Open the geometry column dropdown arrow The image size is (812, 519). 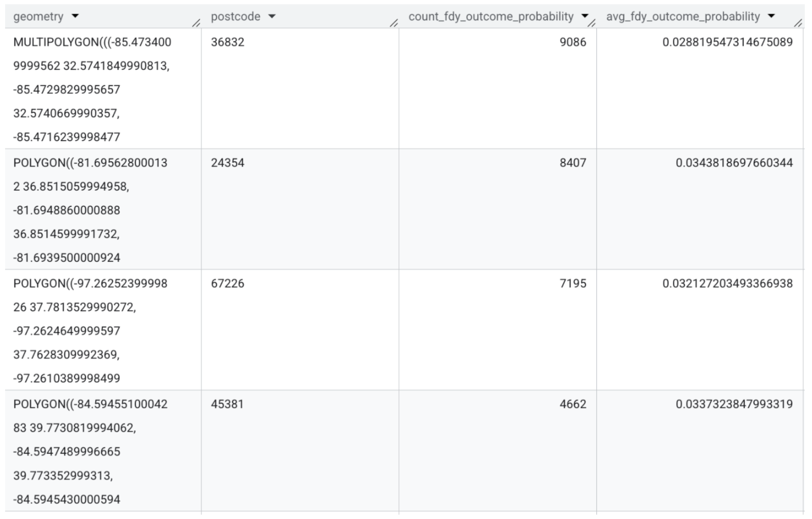(x=75, y=16)
